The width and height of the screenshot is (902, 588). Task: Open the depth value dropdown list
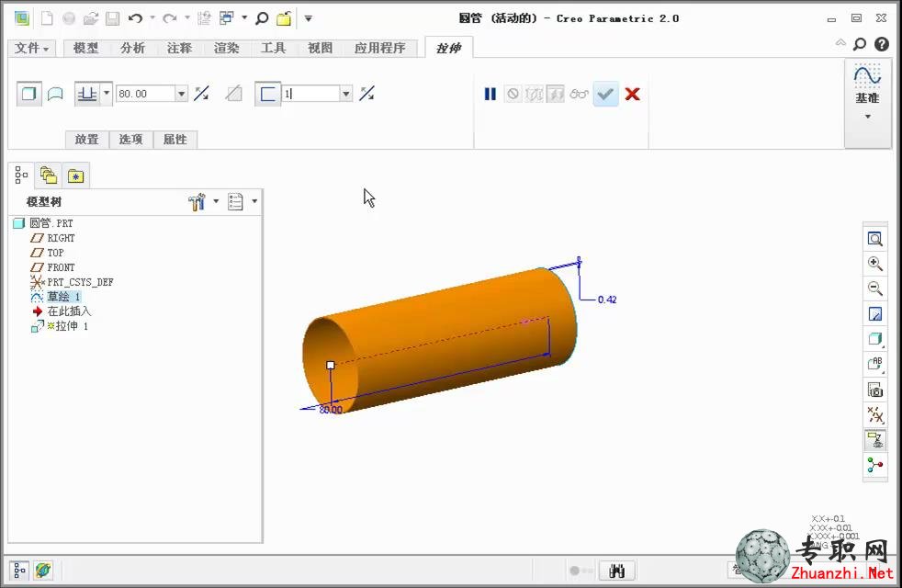pos(181,94)
